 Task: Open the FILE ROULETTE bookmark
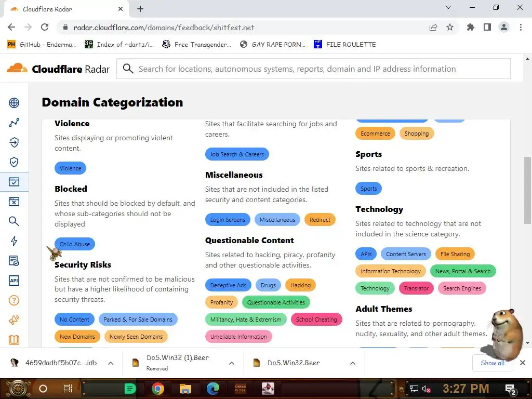345,45
